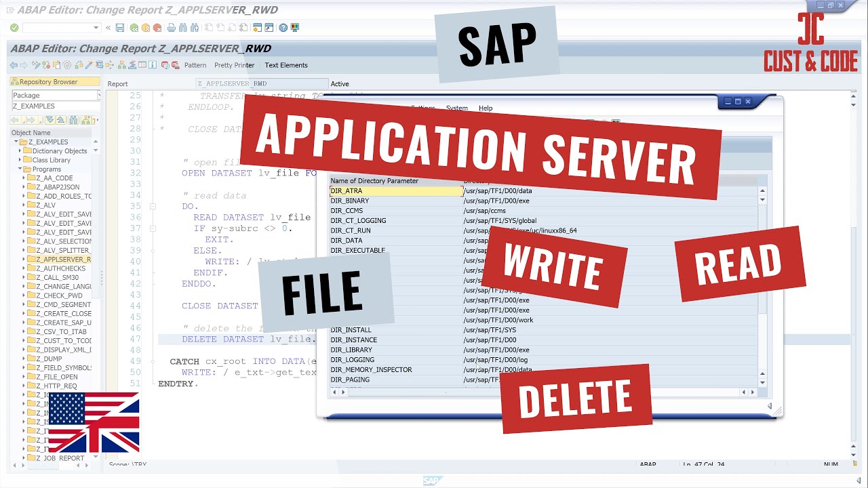868x488 pixels.
Task: Open the Package object type dropdown
Action: tap(98, 95)
